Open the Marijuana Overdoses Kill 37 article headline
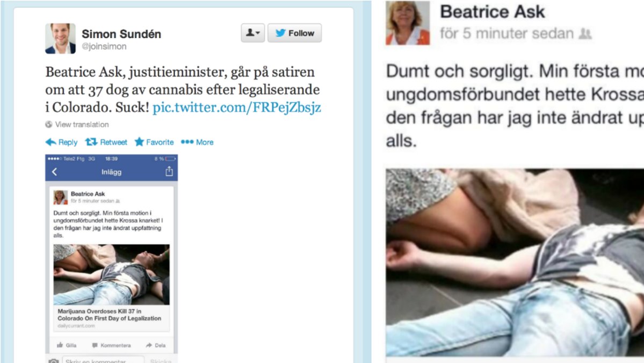Viewport: 644px width, 363px height. [109, 315]
